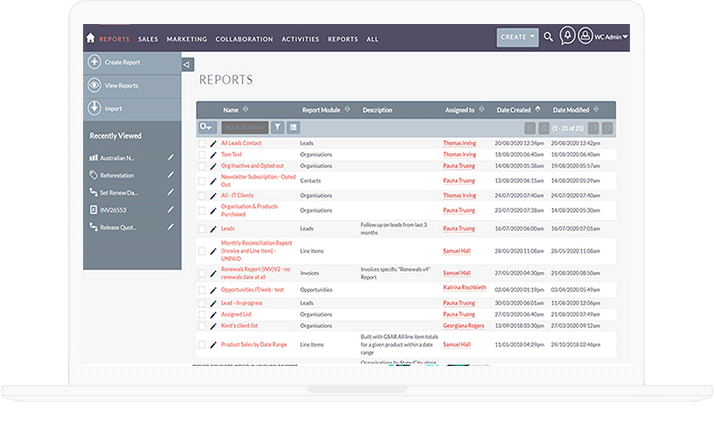Tick the checkbox for Newsletter Subscription - Opted Out
The height and width of the screenshot is (430, 715).
tap(202, 181)
